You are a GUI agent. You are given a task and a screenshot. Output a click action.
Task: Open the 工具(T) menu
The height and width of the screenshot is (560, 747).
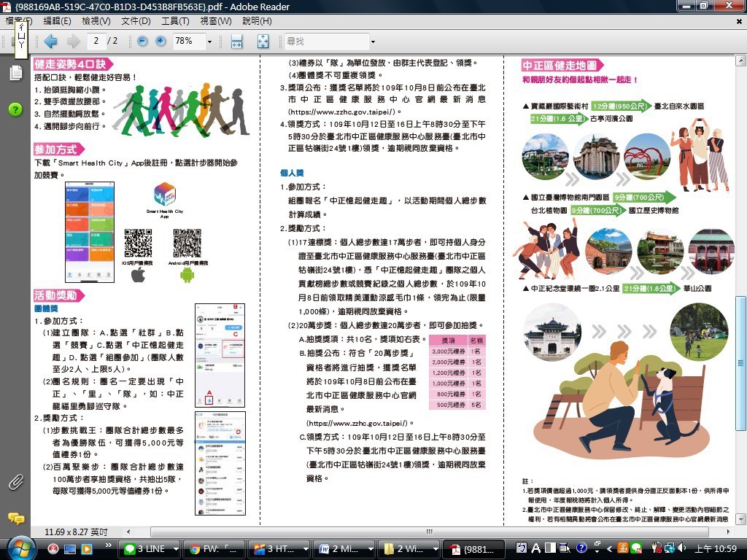coord(175,21)
